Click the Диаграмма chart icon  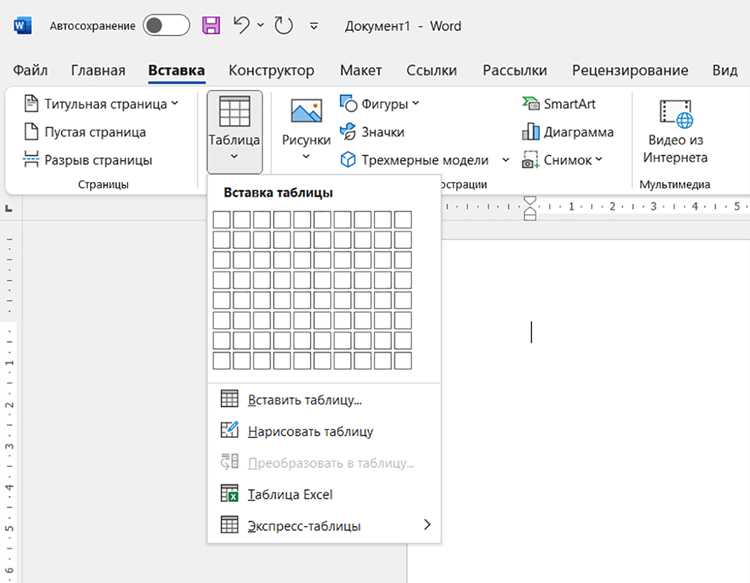click(x=530, y=132)
